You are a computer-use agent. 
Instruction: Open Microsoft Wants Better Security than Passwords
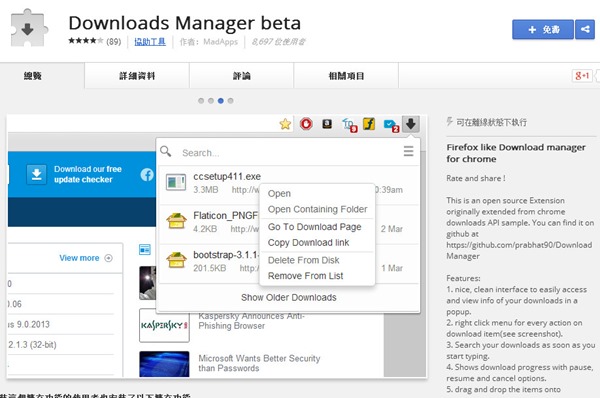pos(259,363)
